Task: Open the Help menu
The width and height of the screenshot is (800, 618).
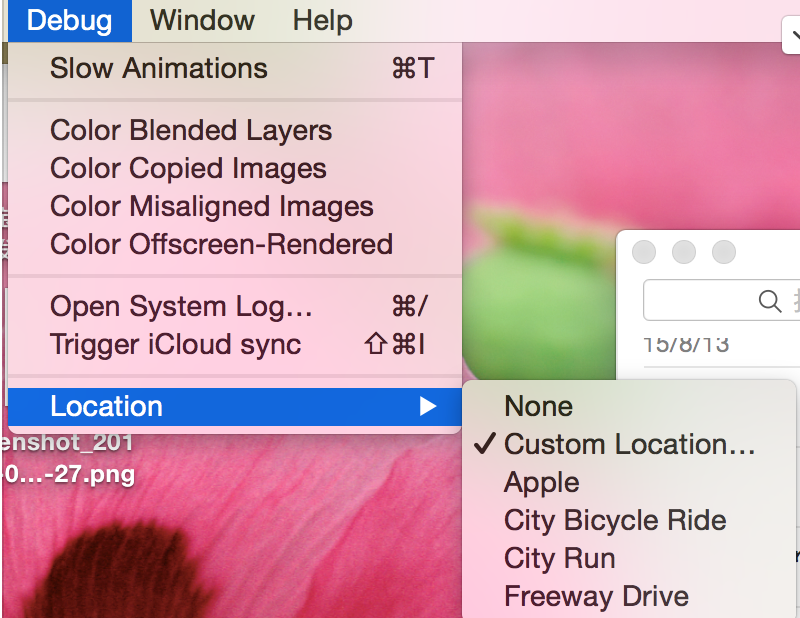Action: coord(322,21)
